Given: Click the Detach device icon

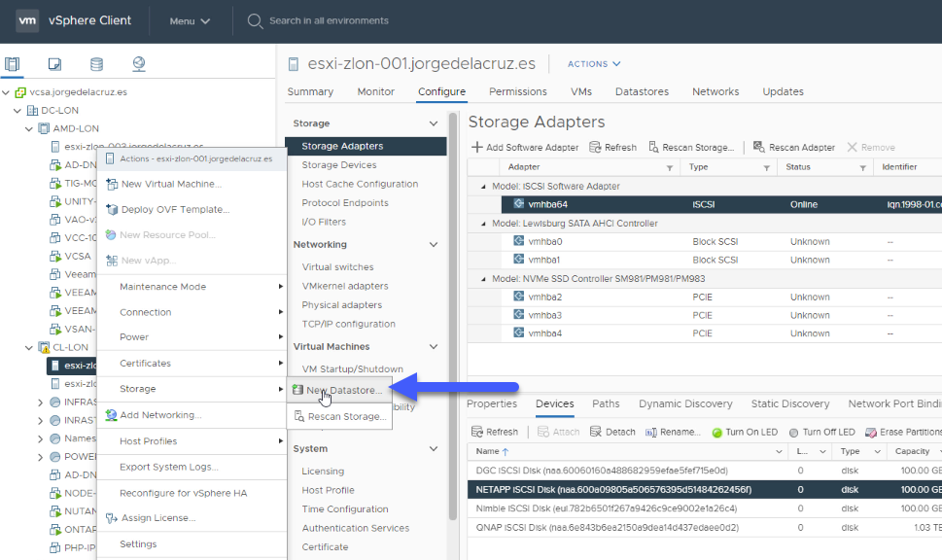Looking at the screenshot, I should (x=595, y=432).
